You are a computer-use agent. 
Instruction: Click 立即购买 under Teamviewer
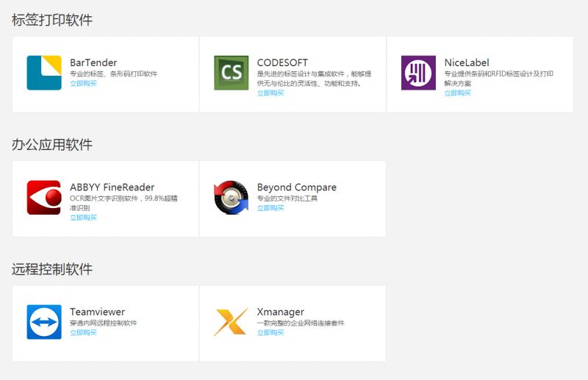83,333
